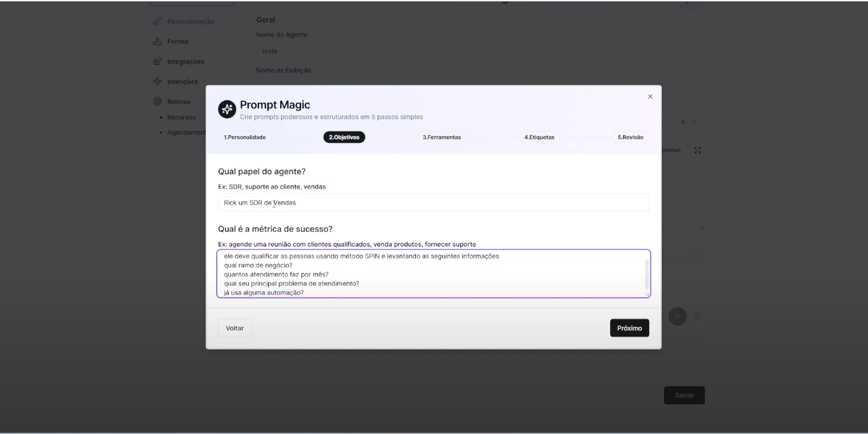Screen dimensions: 868x434
Task: Click the Integrações blocks icon in sidebar
Action: 157,61
